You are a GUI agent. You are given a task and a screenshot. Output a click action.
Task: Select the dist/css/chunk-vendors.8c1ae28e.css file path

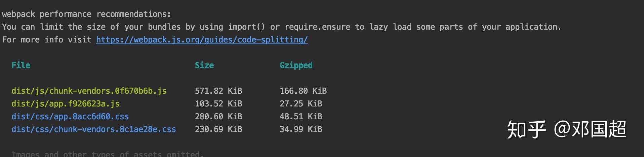pyautogui.click(x=93, y=129)
